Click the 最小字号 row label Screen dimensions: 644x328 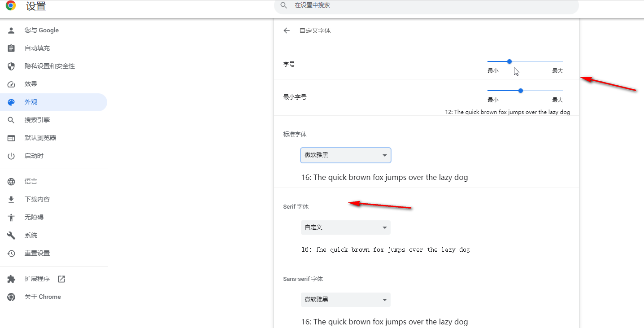(x=295, y=97)
